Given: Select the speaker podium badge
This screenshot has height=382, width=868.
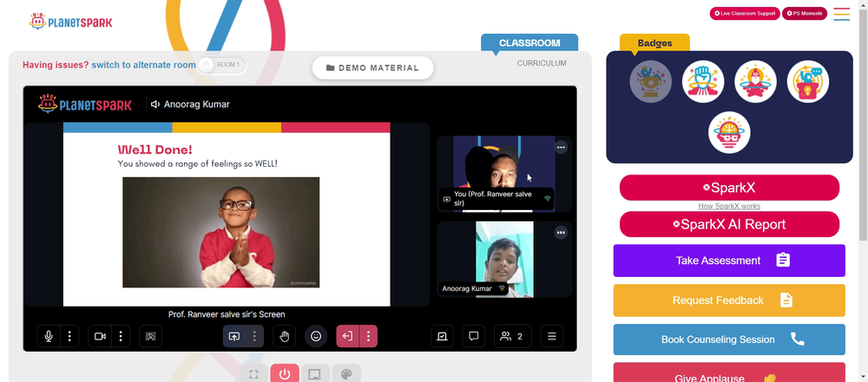Looking at the screenshot, I should [807, 82].
